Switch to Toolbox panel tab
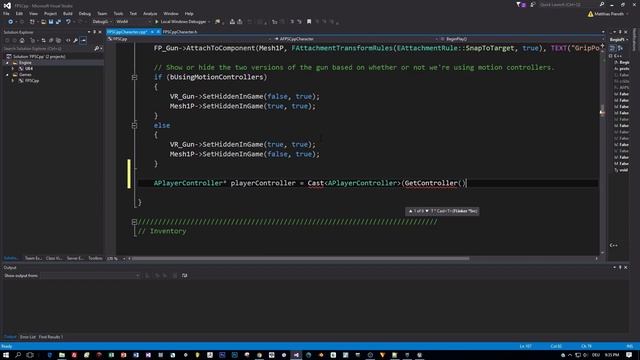Screen dimensions: 640x360 click(96, 258)
